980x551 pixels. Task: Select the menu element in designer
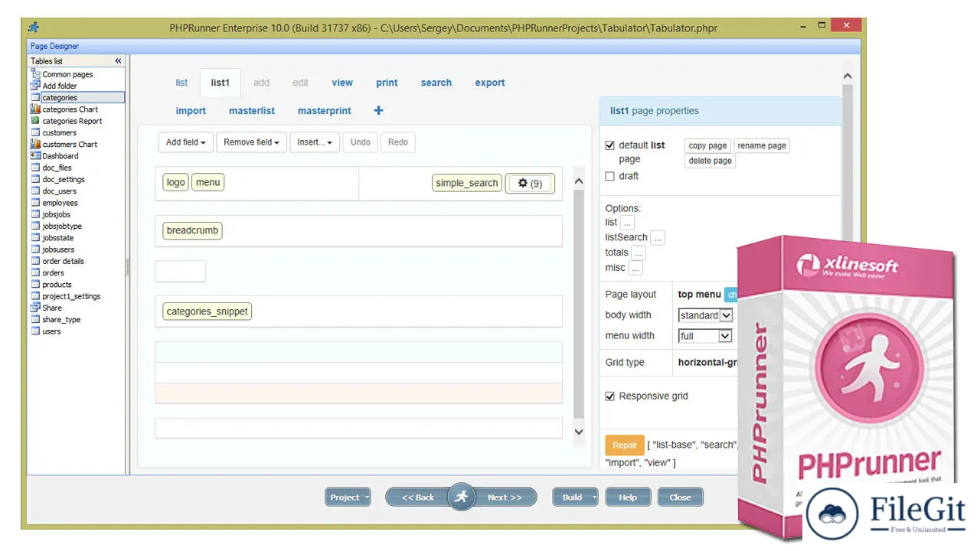coord(208,182)
